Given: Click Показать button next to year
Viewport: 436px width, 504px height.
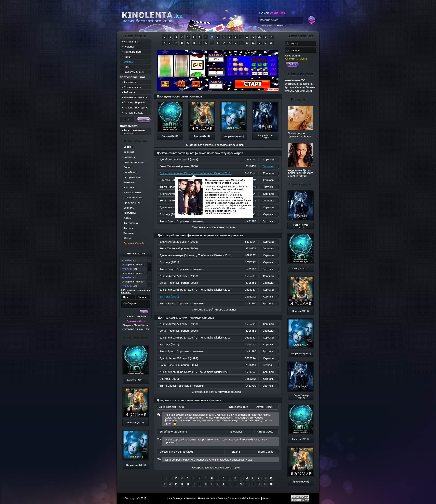Looking at the screenshot, I should (x=144, y=119).
